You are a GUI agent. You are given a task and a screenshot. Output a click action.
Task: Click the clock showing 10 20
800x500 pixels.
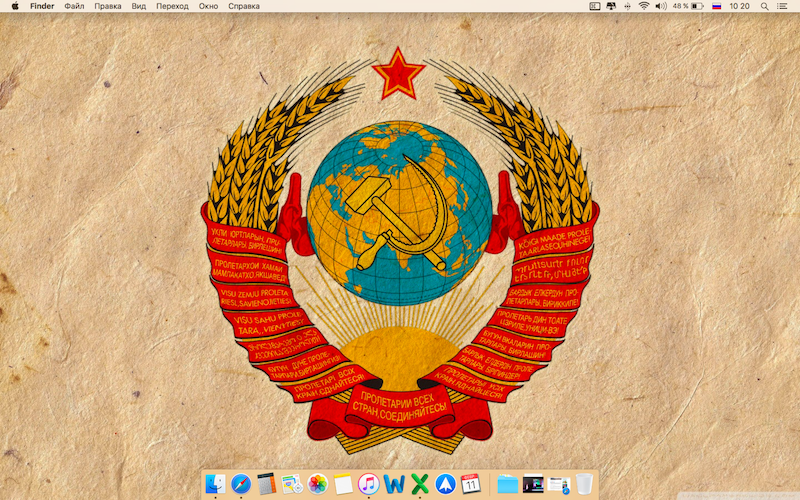739,6
